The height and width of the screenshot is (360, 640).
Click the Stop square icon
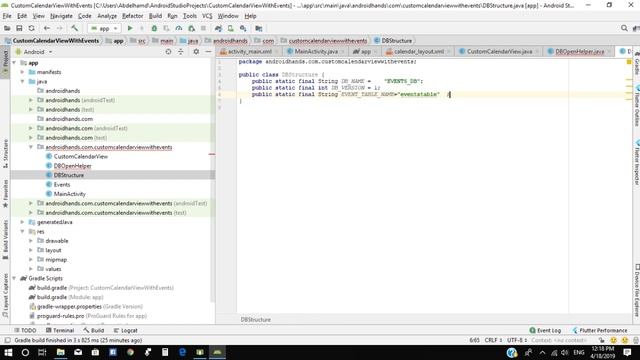(x=203, y=28)
